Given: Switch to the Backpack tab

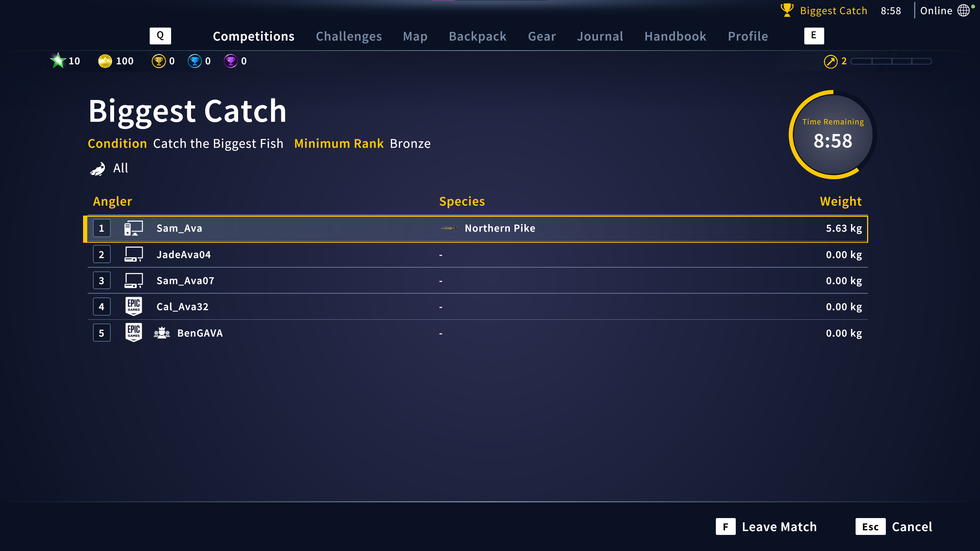Looking at the screenshot, I should pos(477,36).
